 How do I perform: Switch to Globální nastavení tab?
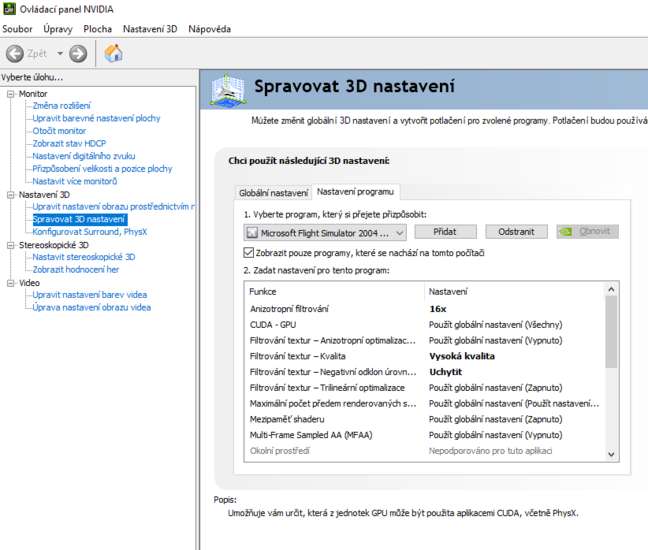point(273,193)
